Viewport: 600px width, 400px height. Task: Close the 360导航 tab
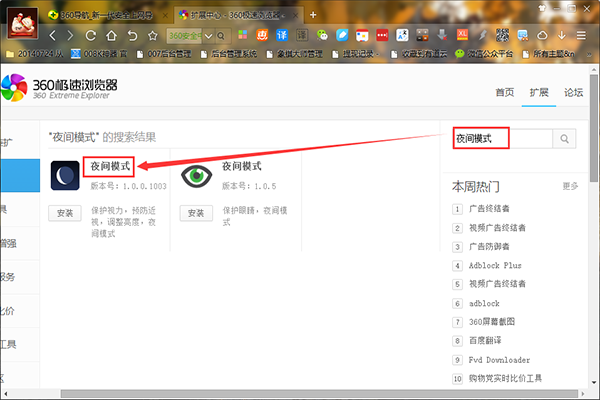click(x=165, y=15)
